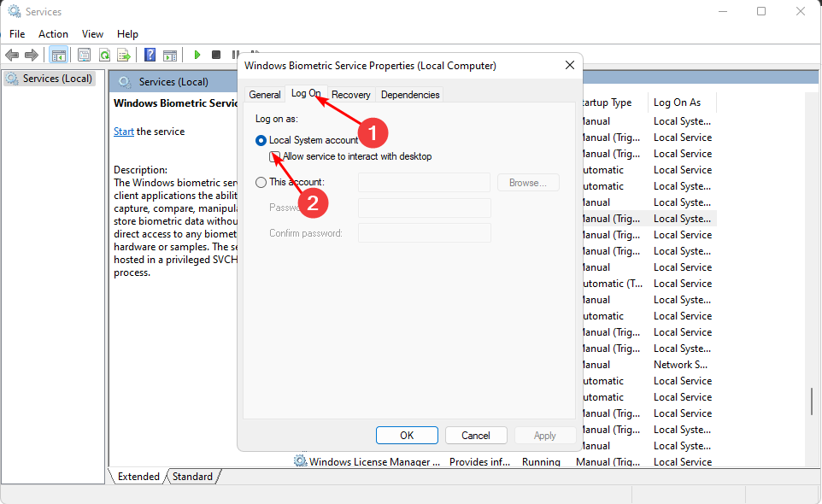Sort by the Log On As column header
822x504 pixels.
coord(682,103)
